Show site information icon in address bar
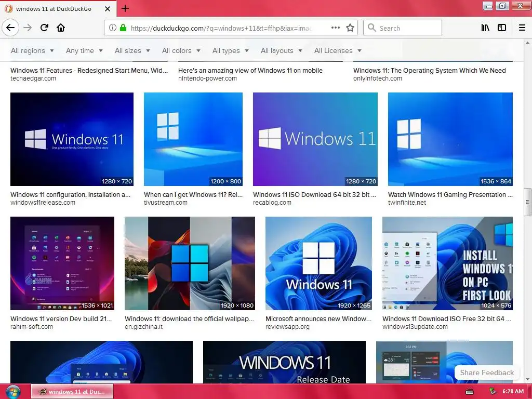The height and width of the screenshot is (399, 532). [x=113, y=28]
